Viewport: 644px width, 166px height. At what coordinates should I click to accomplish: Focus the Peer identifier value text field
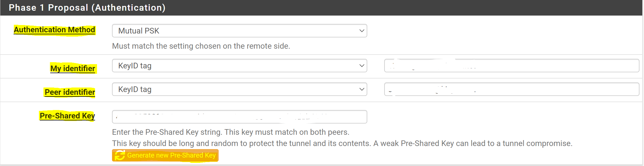pos(511,89)
